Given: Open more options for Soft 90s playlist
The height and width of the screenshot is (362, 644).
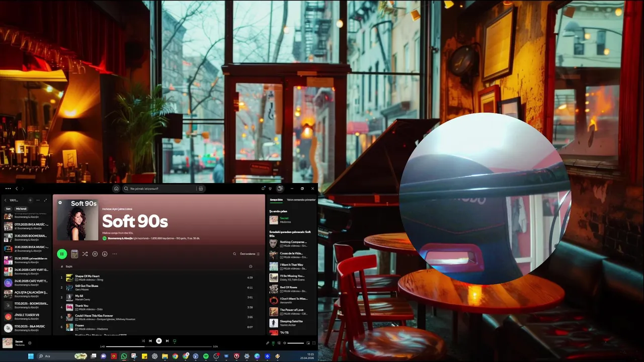Looking at the screenshot, I should [115, 254].
